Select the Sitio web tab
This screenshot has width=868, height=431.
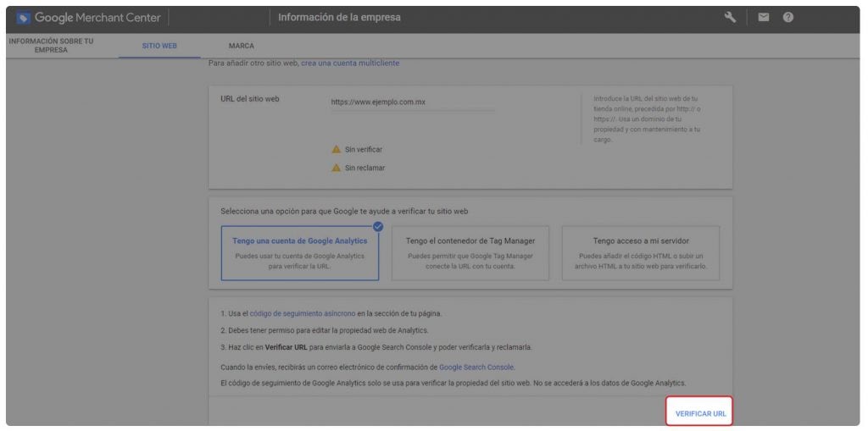159,46
